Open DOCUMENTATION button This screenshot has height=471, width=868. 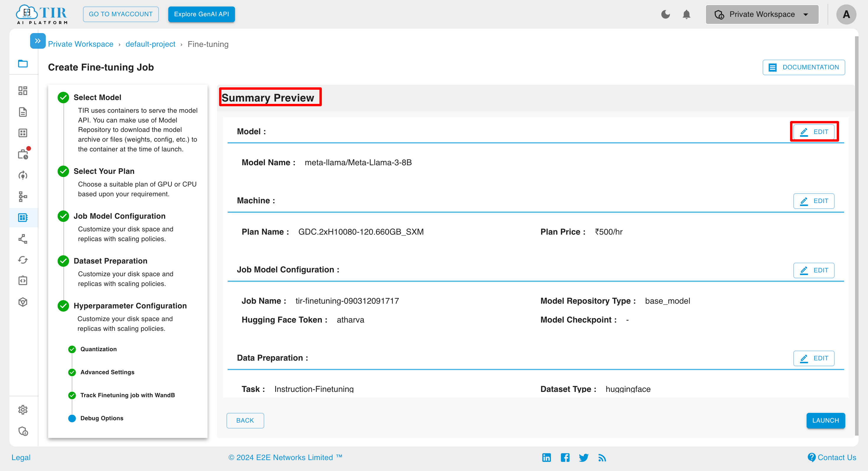click(x=804, y=67)
